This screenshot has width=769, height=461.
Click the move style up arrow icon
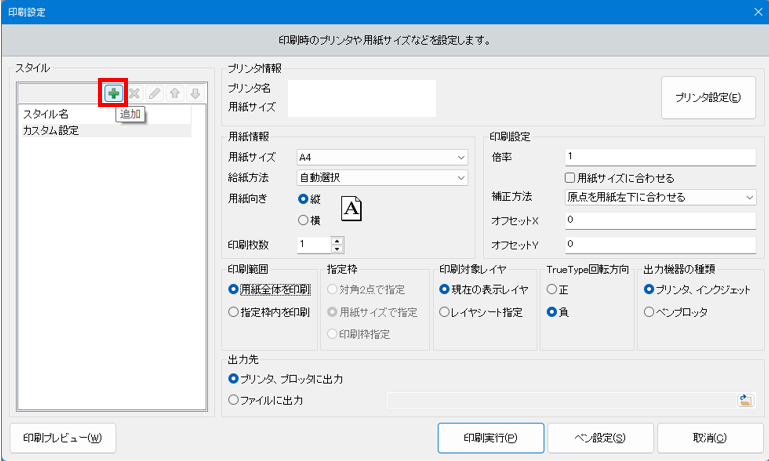[x=175, y=93]
